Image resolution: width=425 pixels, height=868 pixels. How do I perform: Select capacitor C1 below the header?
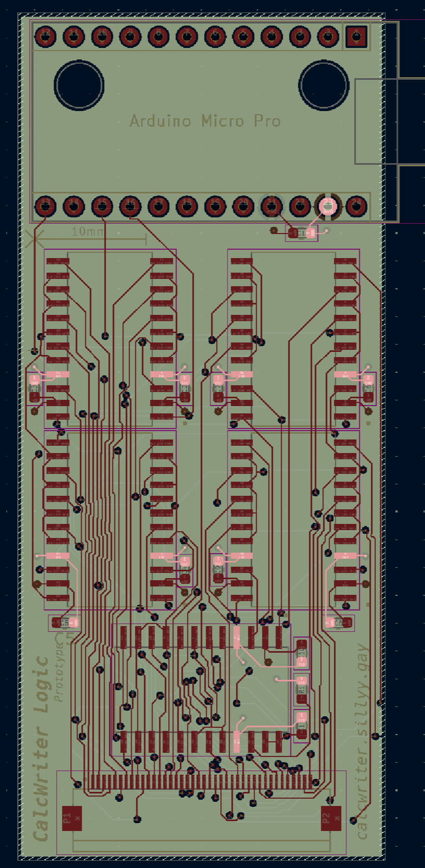coord(302,234)
